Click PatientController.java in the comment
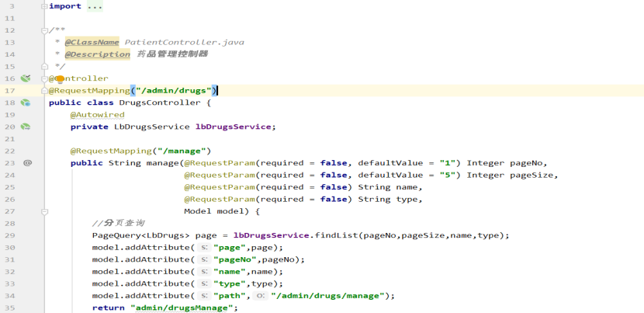The height and width of the screenshot is (313, 644). coord(185,42)
